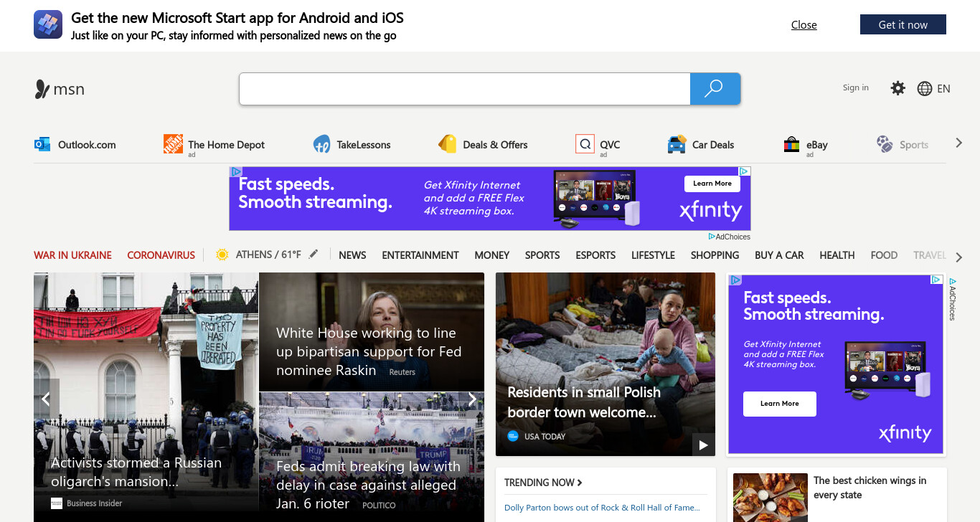Viewport: 980px width, 522px height.
Task: Click Business Insider source logo
Action: [57, 503]
